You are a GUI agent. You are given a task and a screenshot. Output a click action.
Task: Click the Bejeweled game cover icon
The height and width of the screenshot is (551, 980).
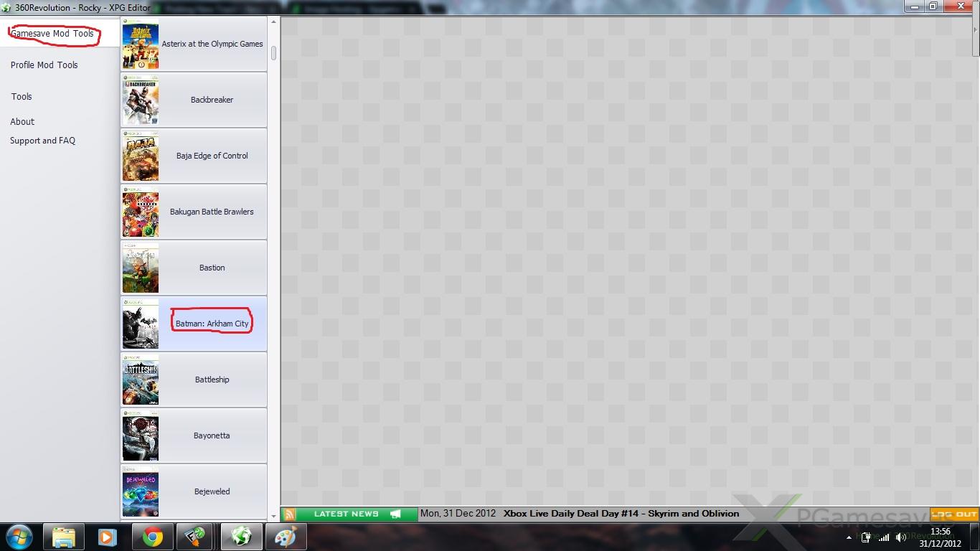coord(141,492)
